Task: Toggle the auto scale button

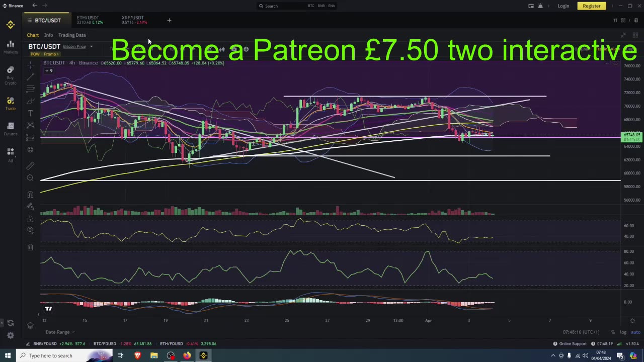Action: [x=635, y=332]
